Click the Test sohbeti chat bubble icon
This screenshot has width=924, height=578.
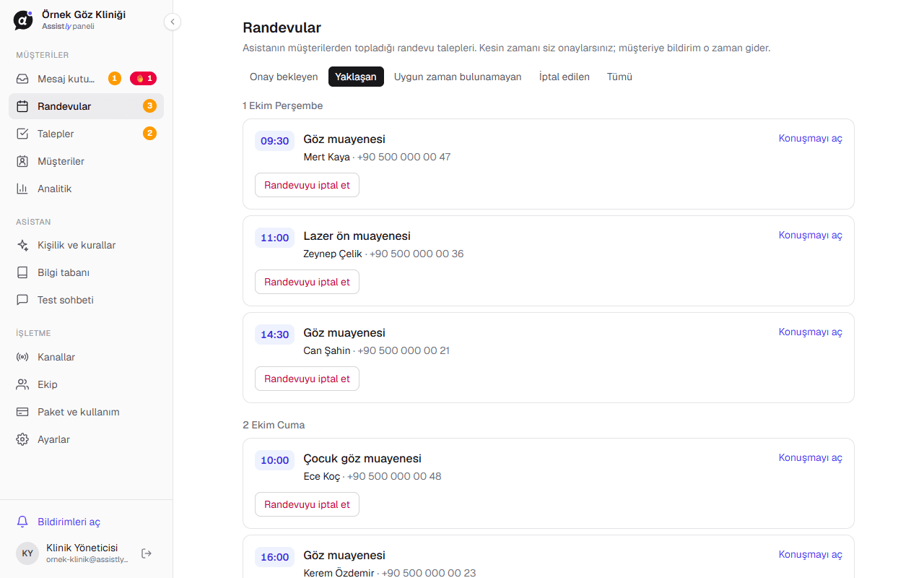pos(23,300)
